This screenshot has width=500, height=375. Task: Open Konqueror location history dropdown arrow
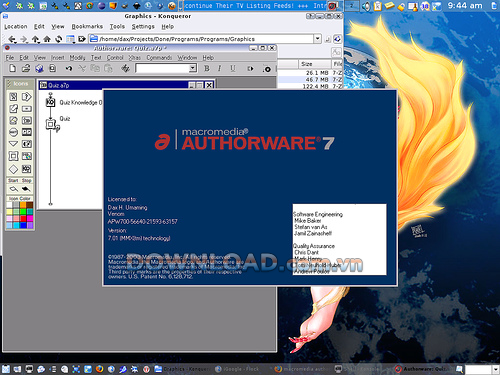[x=317, y=39]
